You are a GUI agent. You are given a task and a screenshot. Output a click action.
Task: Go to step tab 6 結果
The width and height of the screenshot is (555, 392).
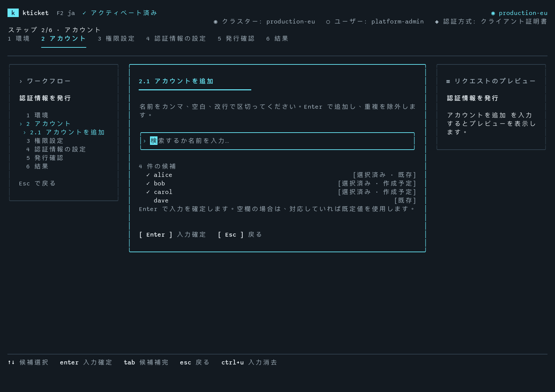(277, 39)
